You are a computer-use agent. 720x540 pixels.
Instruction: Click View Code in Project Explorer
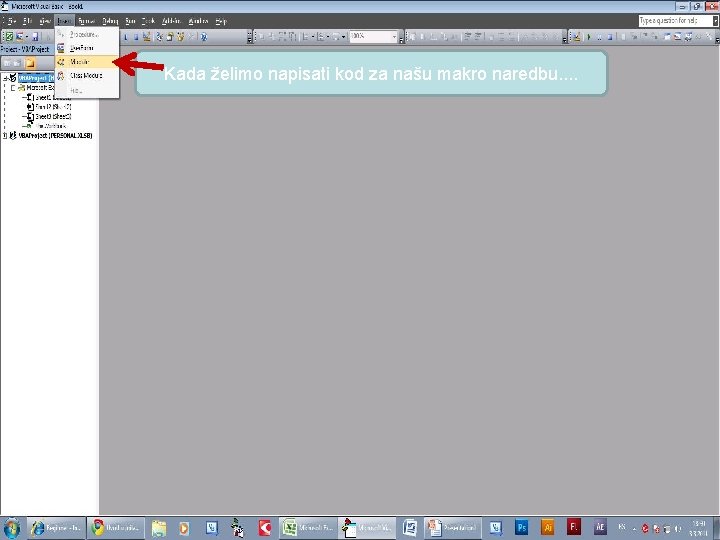tap(7, 63)
